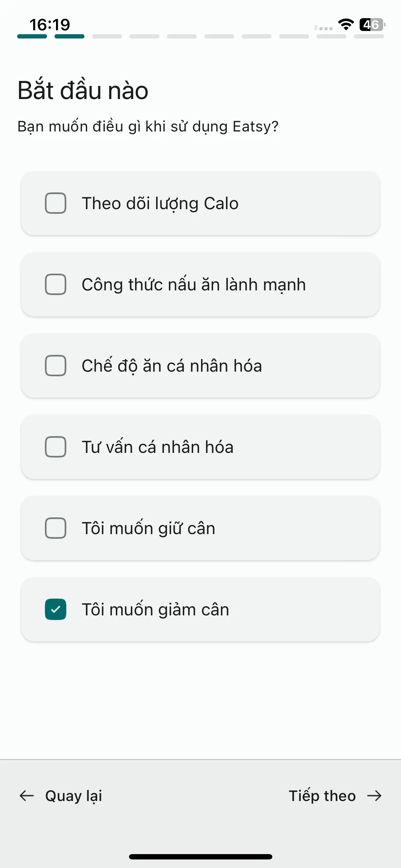
Task: Click the right arrow icon beside Tiếp theo
Action: (x=374, y=796)
